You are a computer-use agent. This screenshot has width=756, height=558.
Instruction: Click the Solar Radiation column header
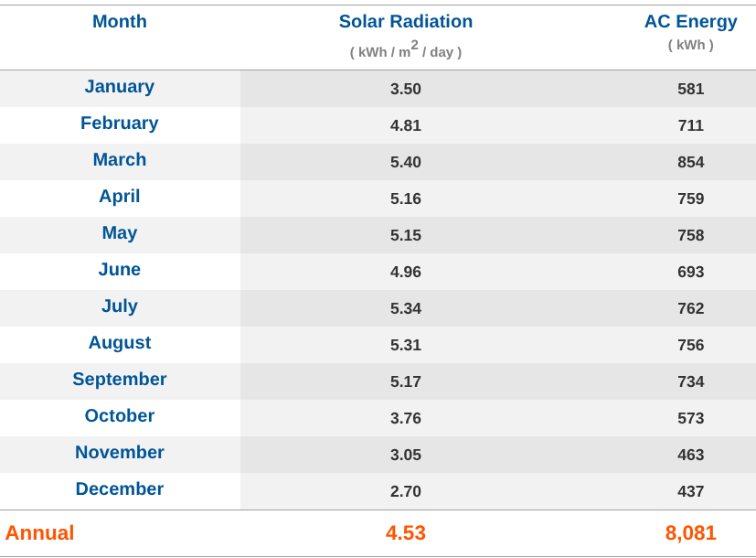pos(406,22)
